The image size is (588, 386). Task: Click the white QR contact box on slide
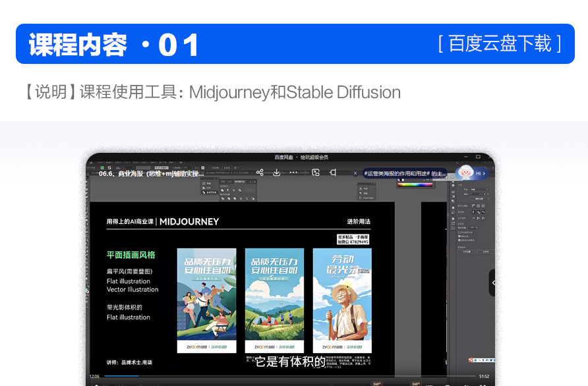tap(353, 239)
